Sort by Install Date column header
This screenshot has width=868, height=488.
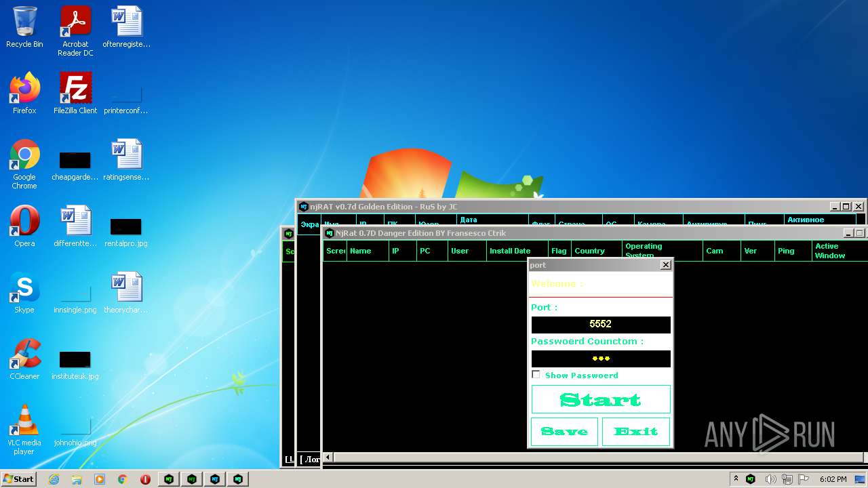[x=517, y=251]
